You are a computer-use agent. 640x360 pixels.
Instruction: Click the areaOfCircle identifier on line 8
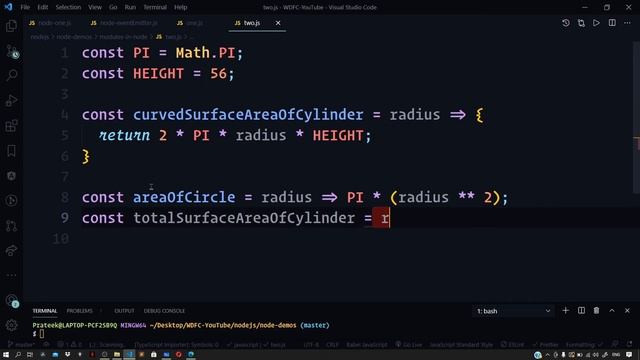184,198
